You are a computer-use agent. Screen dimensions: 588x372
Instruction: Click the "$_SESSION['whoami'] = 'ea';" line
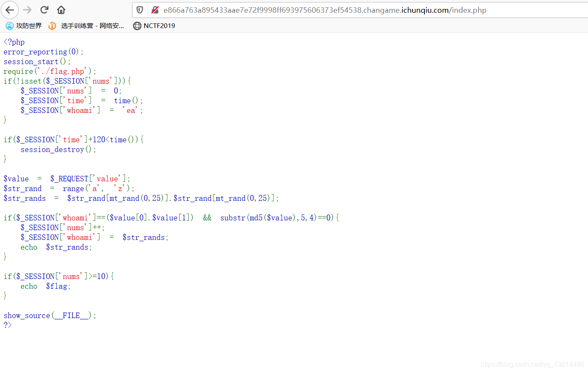[82, 110]
